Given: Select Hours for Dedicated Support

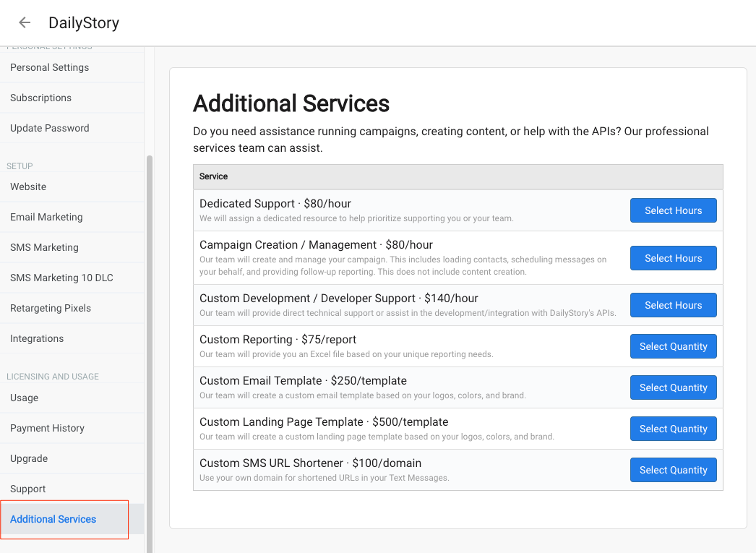Looking at the screenshot, I should tap(673, 210).
